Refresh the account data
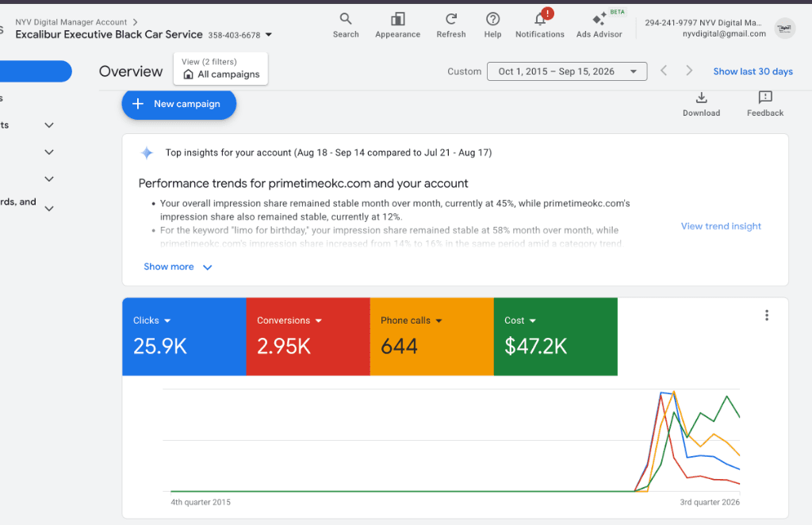The image size is (812, 525). [x=450, y=25]
